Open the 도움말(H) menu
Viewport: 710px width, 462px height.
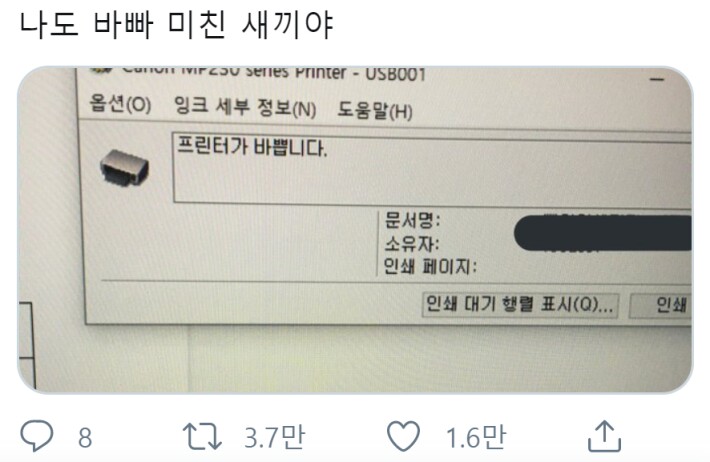375,111
